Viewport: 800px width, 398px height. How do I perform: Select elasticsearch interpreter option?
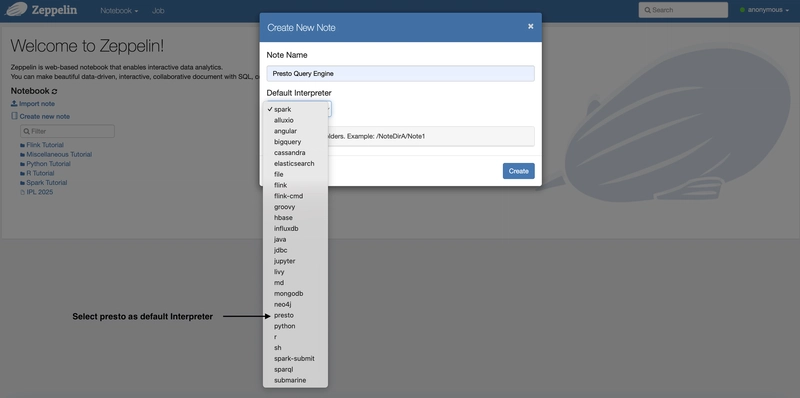(295, 163)
